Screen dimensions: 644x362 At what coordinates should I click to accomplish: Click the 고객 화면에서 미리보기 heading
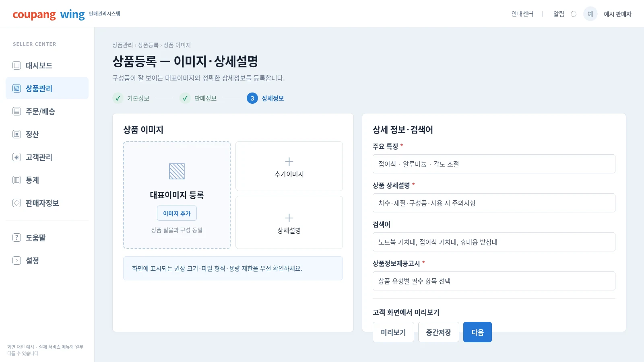(x=406, y=312)
